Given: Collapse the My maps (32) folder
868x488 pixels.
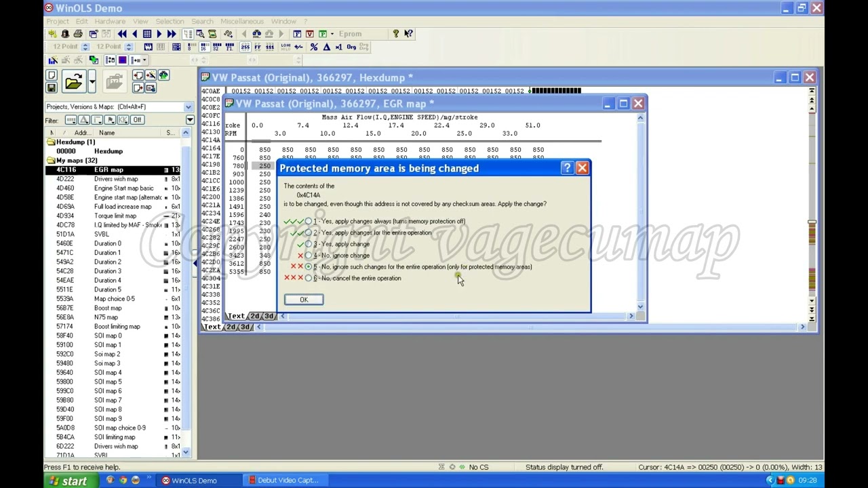Looking at the screenshot, I should tap(51, 161).
